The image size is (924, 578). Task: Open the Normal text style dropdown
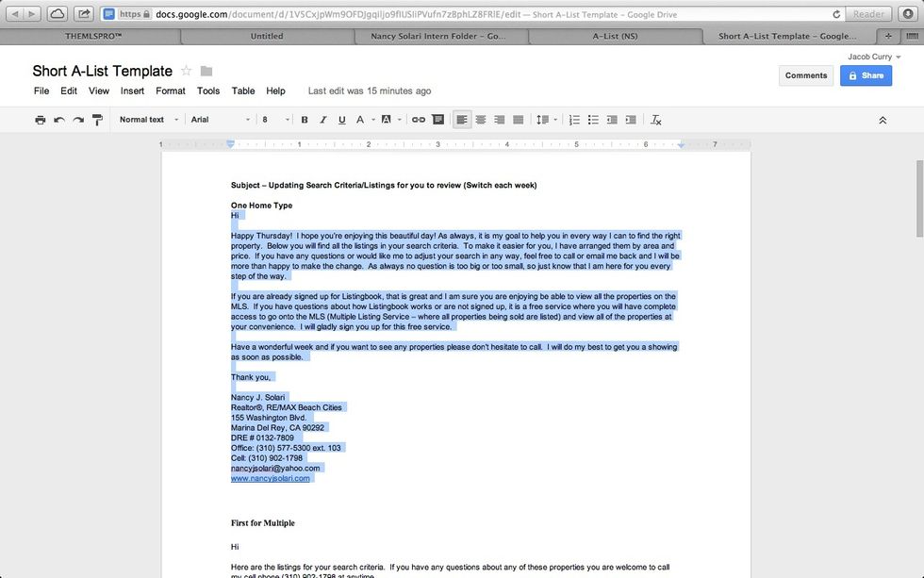point(147,120)
